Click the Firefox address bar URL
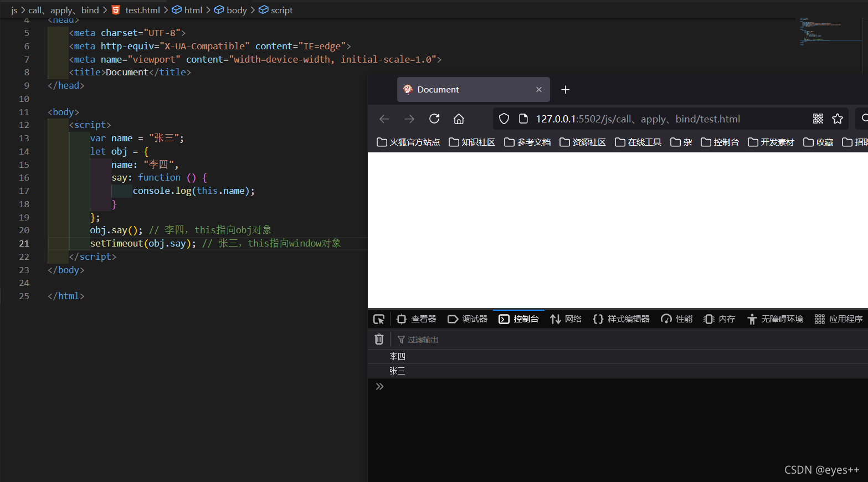Image resolution: width=868 pixels, height=482 pixels. pyautogui.click(x=638, y=119)
